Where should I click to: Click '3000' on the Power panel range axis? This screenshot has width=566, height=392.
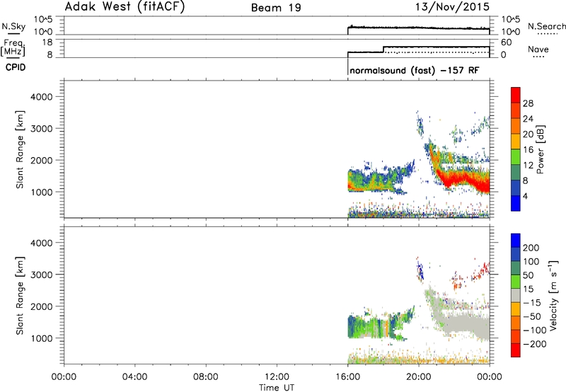pyautogui.click(x=42, y=129)
